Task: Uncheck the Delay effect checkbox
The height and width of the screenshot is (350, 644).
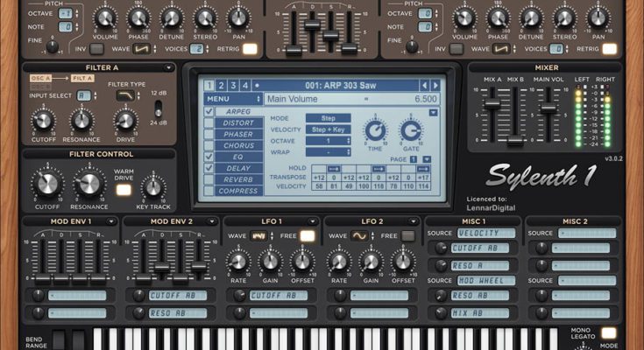Action: point(209,168)
